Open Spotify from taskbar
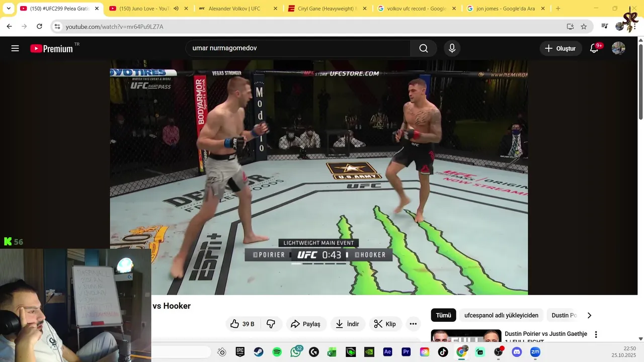The image size is (644, 362). [x=277, y=352]
